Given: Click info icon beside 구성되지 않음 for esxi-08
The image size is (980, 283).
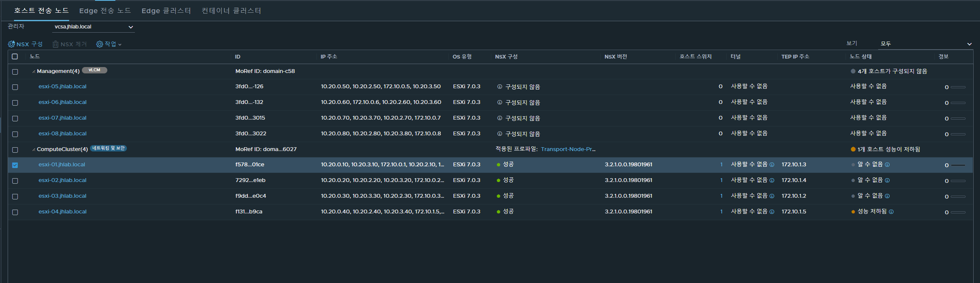Looking at the screenshot, I should (500, 134).
